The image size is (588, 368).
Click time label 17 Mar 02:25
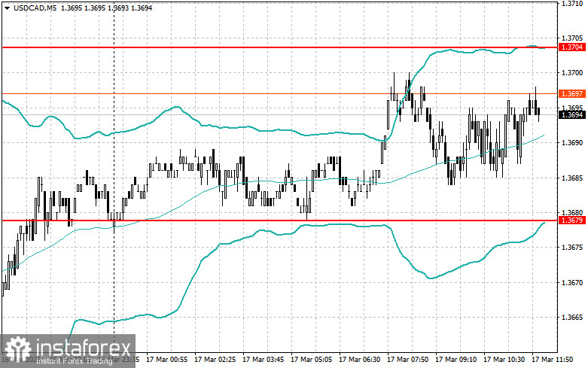pos(215,360)
